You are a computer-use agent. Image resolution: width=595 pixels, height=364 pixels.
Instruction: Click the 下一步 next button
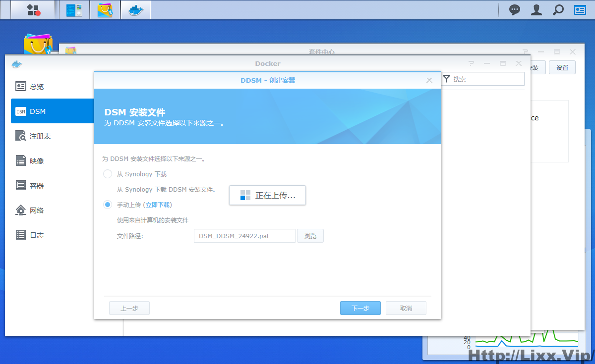click(360, 308)
